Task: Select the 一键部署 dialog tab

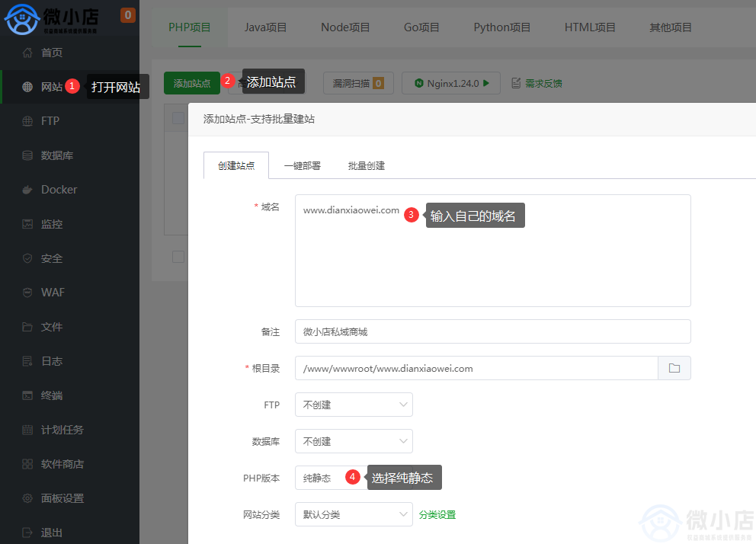Action: (x=303, y=166)
